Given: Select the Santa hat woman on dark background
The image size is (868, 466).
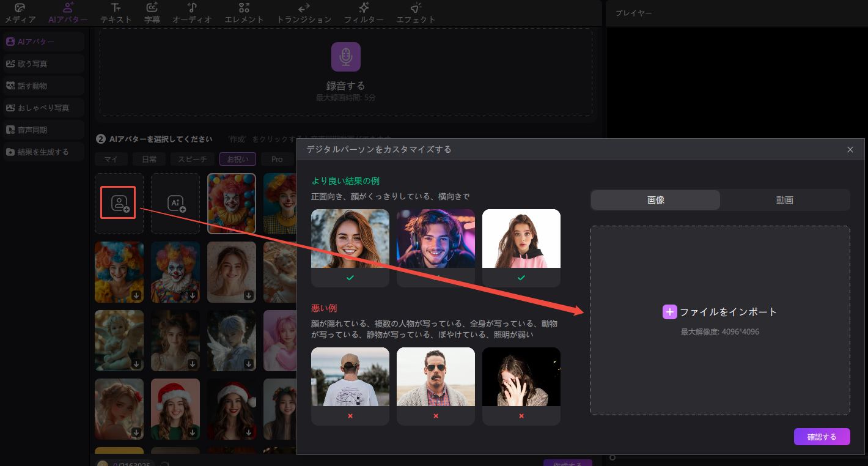Looking at the screenshot, I should click(x=232, y=409).
